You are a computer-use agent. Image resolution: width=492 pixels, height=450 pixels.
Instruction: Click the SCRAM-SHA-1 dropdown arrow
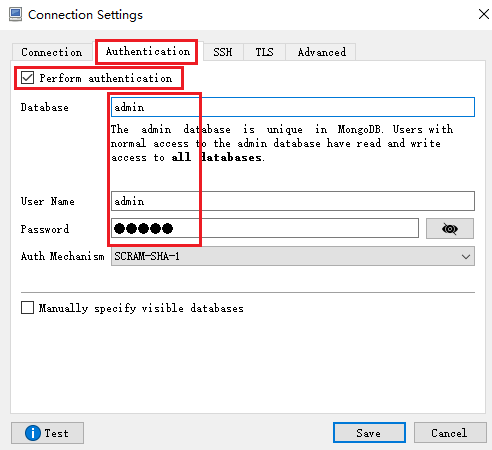[x=466, y=257]
